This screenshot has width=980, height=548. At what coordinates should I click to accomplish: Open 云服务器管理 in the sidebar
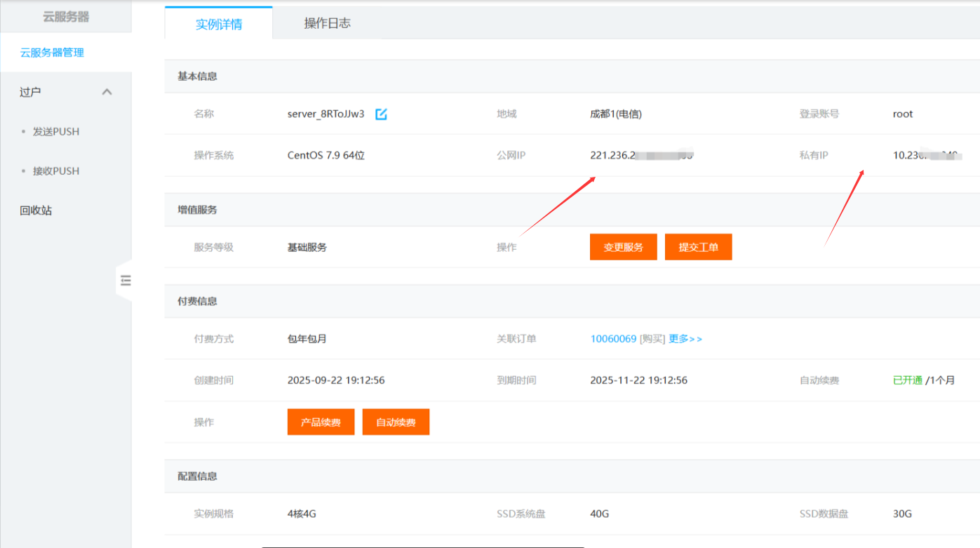(52, 53)
